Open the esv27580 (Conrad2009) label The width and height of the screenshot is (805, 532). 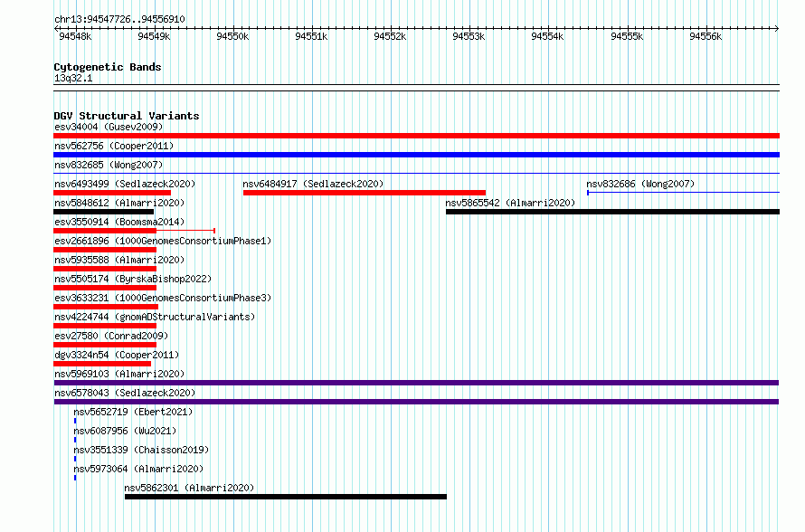(x=111, y=336)
